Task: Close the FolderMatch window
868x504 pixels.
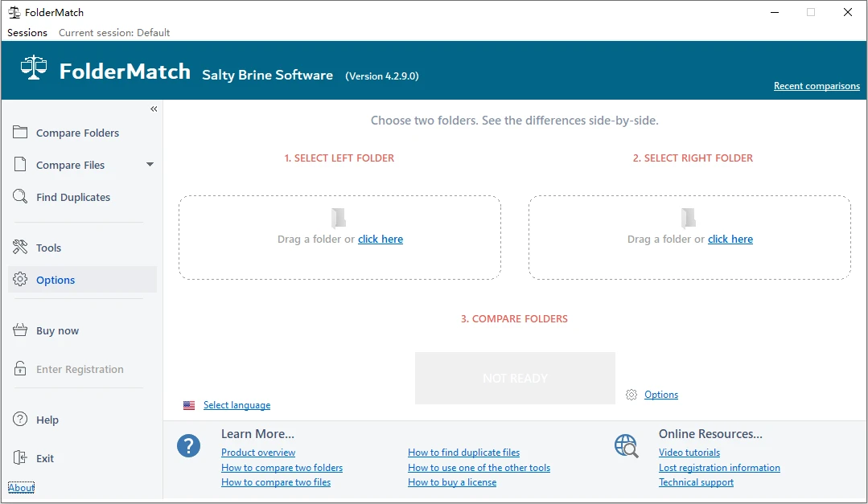Action: (848, 12)
